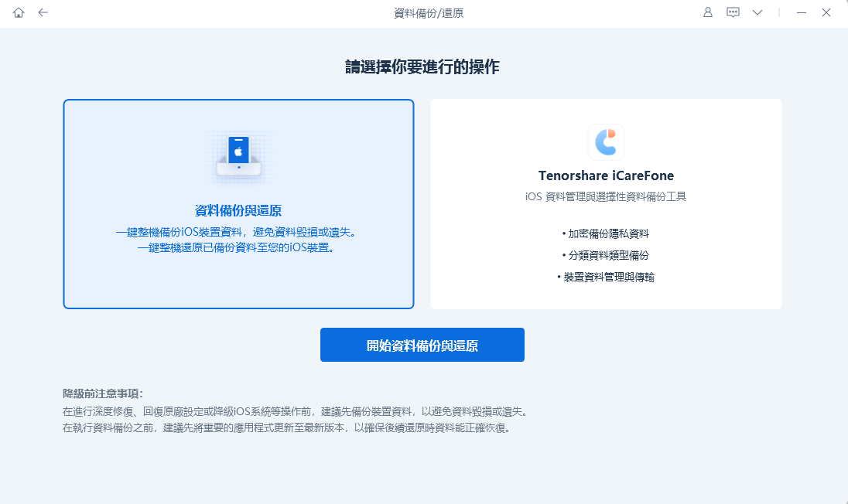Screen dimensions: 848x504
Task: Minimize the application window
Action: coord(802,12)
